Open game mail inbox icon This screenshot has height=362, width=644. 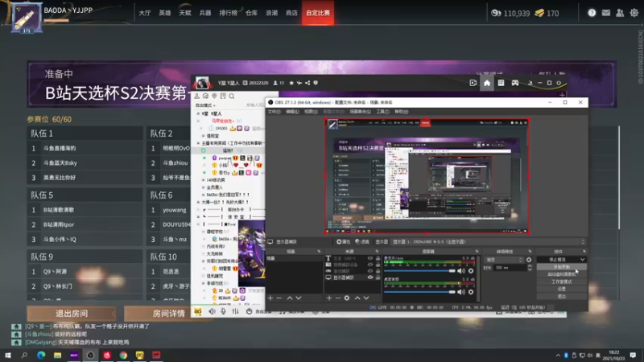[606, 13]
